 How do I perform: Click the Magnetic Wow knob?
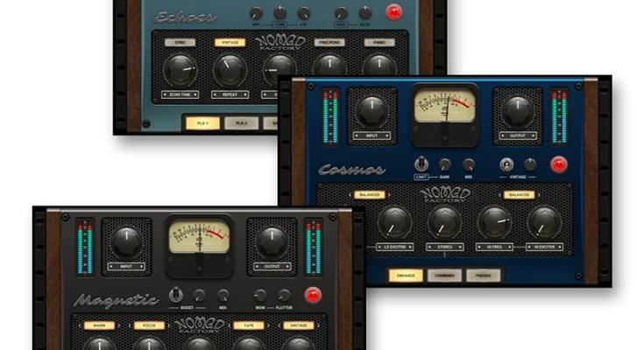[260, 296]
